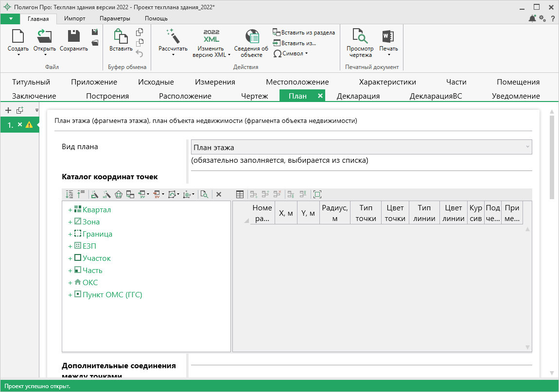Viewport: 559px width, 392px height.
Task: Click Изменить версию XML button
Action: pyautogui.click(x=211, y=43)
